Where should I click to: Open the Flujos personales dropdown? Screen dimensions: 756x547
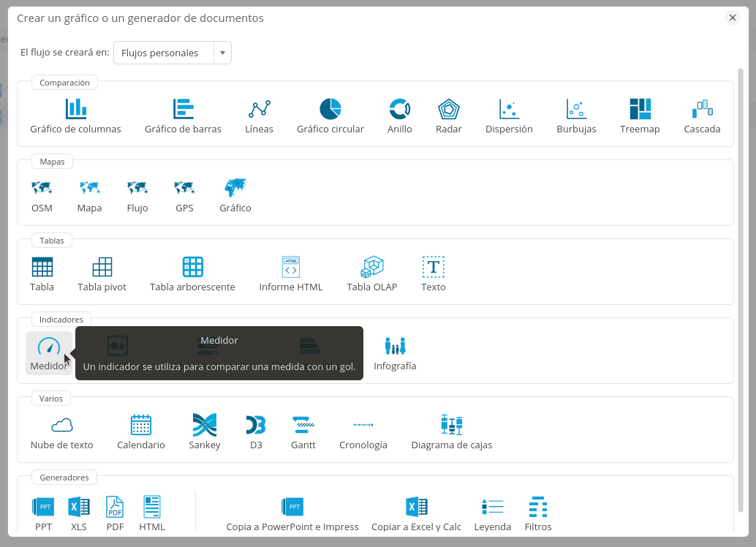[165, 53]
